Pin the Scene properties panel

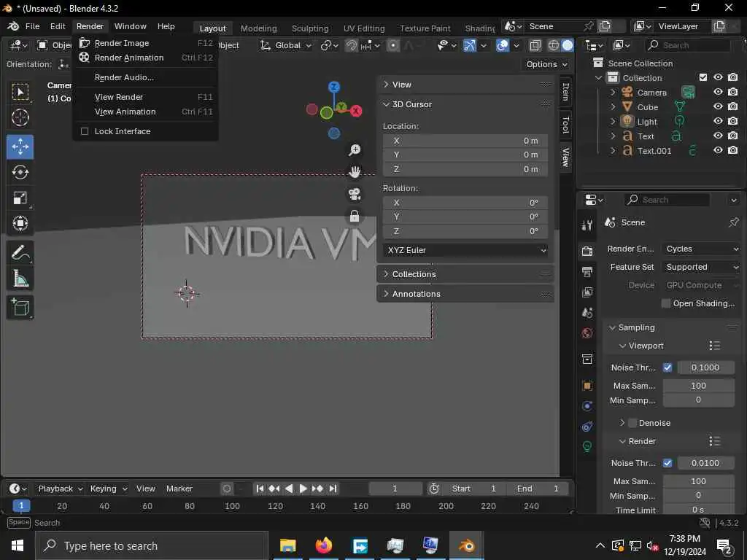pyautogui.click(x=733, y=222)
